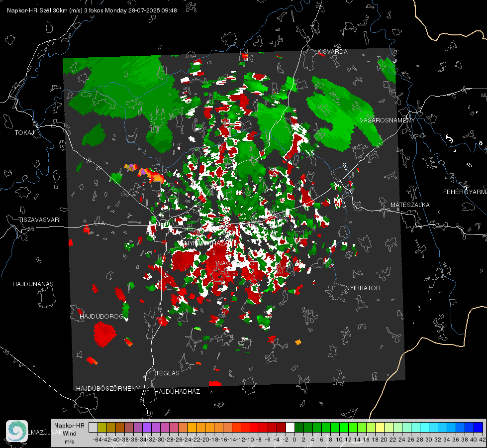Screen dimensions: 487x448
Task: Click the -64 value on the legend scale
Action: 97,440
